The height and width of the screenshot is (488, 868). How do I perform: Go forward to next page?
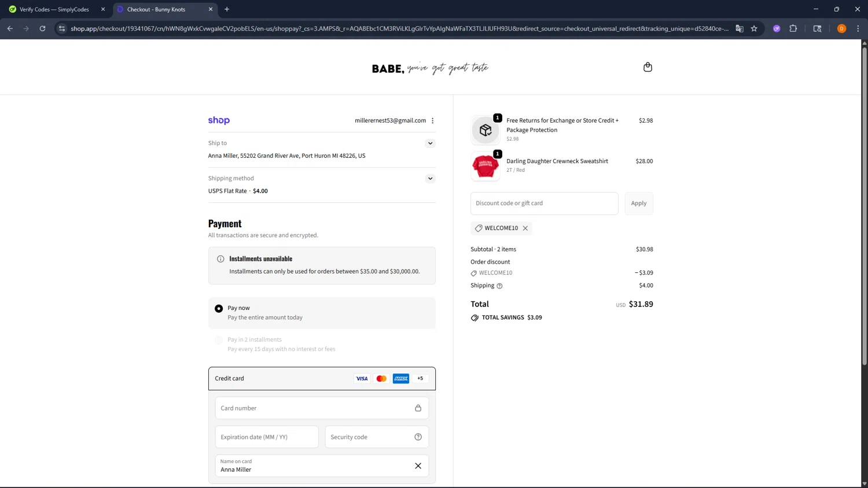coord(26,28)
